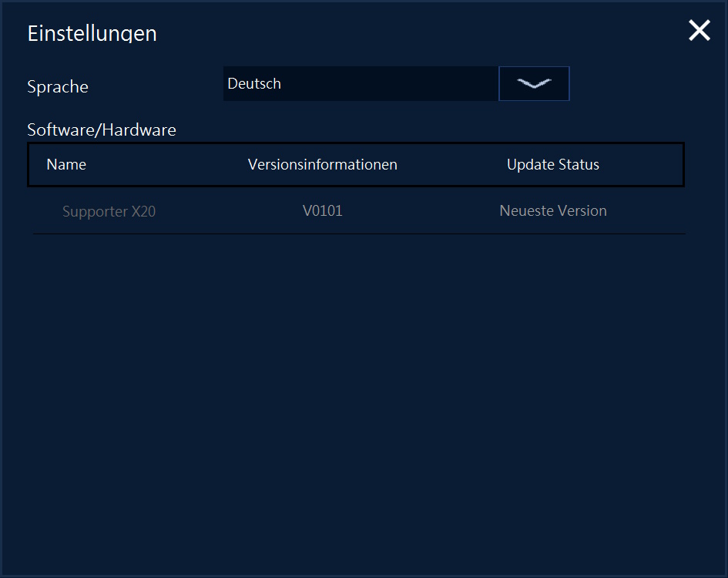728x578 pixels.
Task: Click the Neueste Version update status
Action: (x=552, y=210)
